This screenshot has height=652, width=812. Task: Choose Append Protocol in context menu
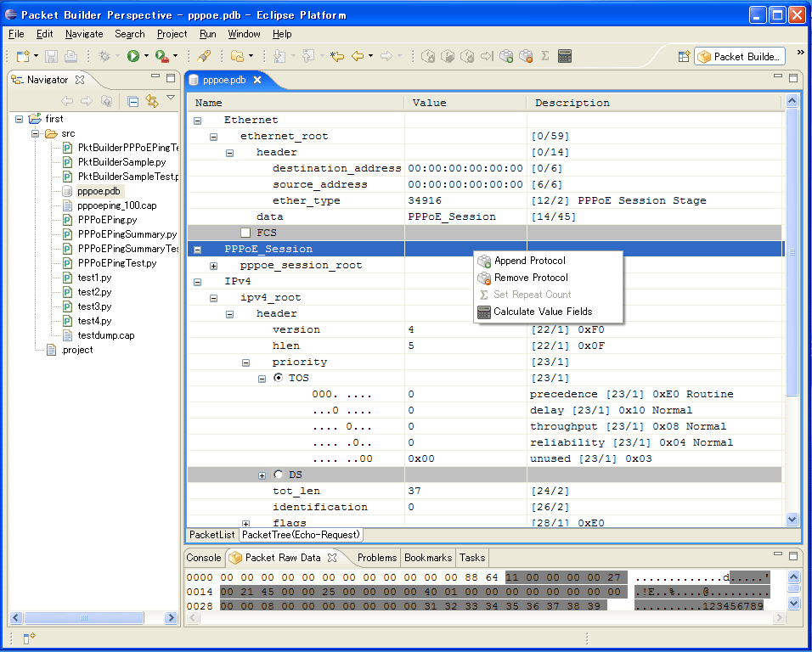(x=548, y=261)
